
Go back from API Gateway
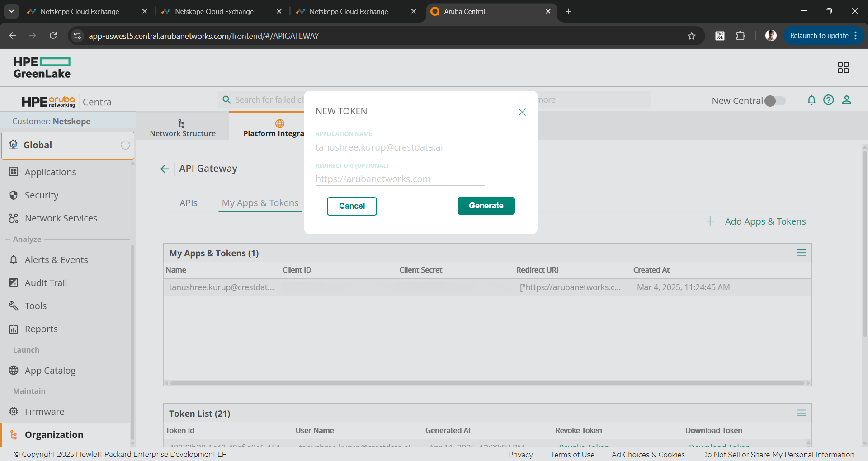[165, 169]
